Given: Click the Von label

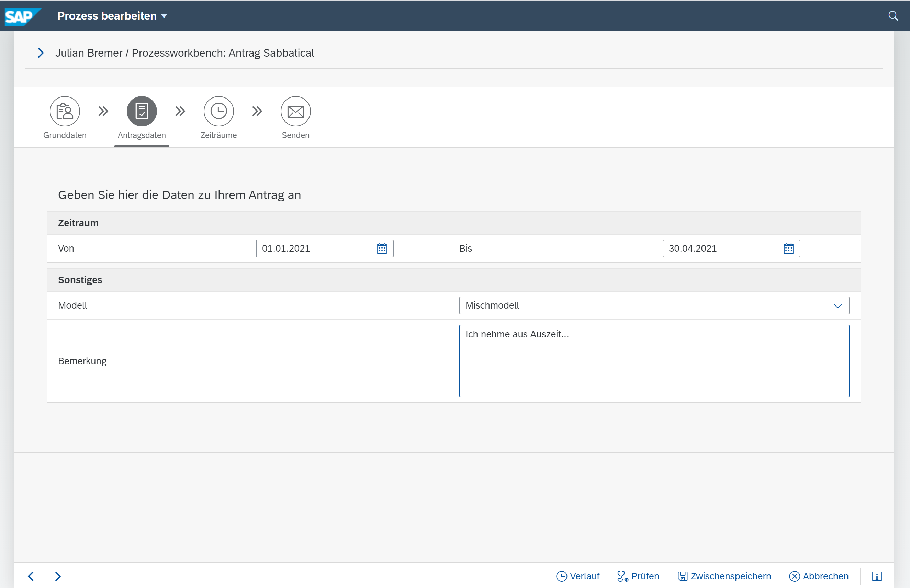Looking at the screenshot, I should 66,249.
